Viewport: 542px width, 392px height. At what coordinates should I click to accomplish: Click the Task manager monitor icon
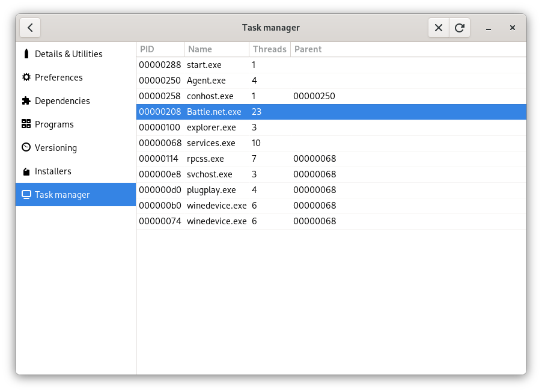tap(25, 194)
